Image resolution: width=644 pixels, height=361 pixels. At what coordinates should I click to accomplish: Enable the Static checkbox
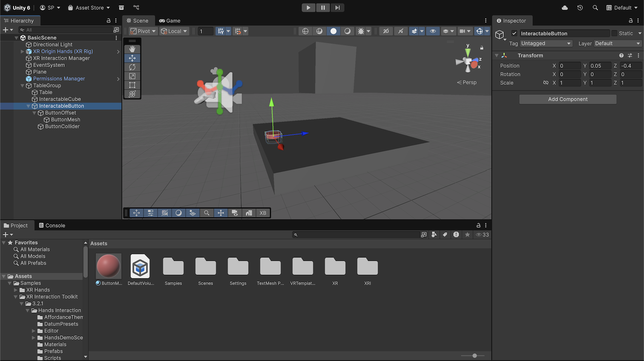(614, 33)
